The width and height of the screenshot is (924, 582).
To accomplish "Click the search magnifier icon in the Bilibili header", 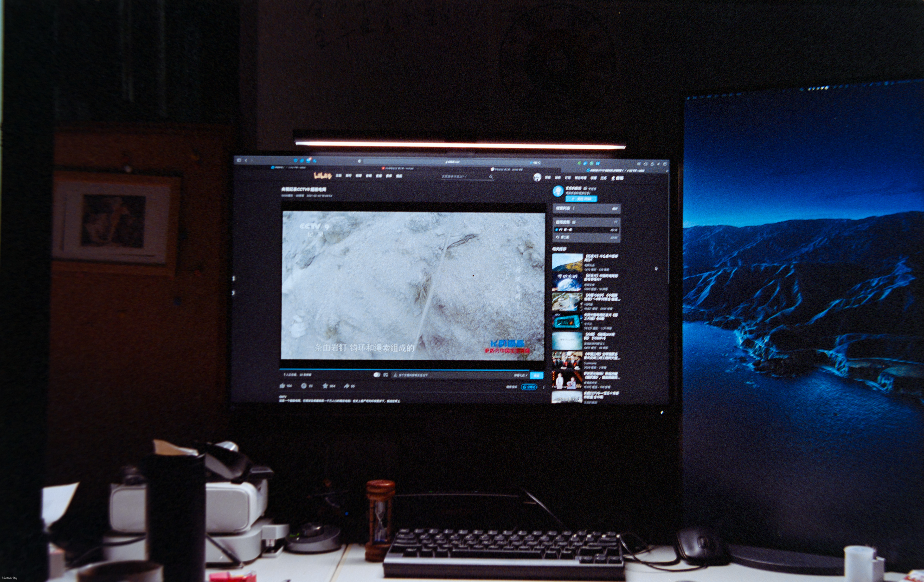I will point(491,177).
